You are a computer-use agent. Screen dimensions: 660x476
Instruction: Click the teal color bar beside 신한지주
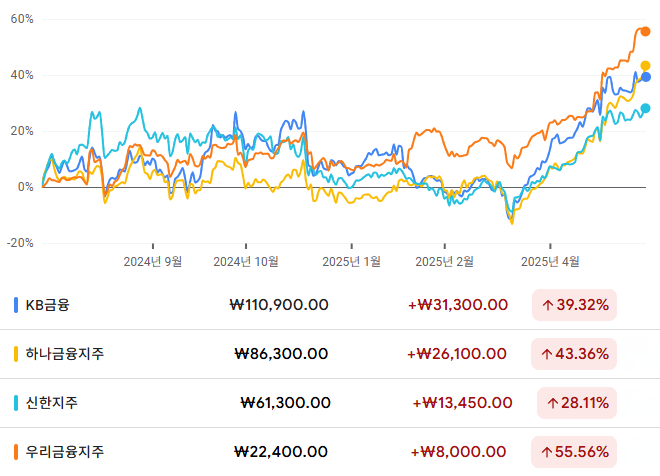15,402
